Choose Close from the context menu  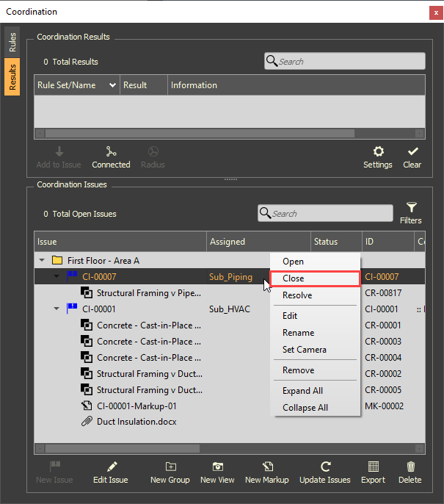click(315, 278)
